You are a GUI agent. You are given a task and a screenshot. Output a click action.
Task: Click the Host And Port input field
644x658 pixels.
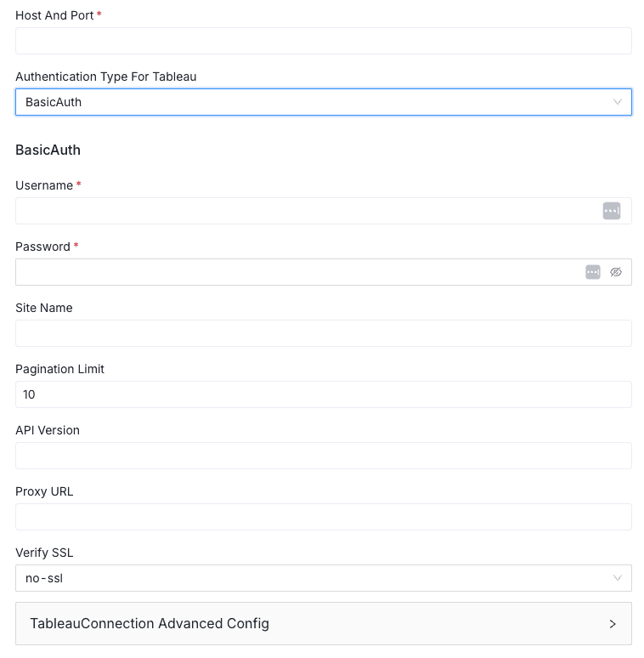tap(323, 41)
